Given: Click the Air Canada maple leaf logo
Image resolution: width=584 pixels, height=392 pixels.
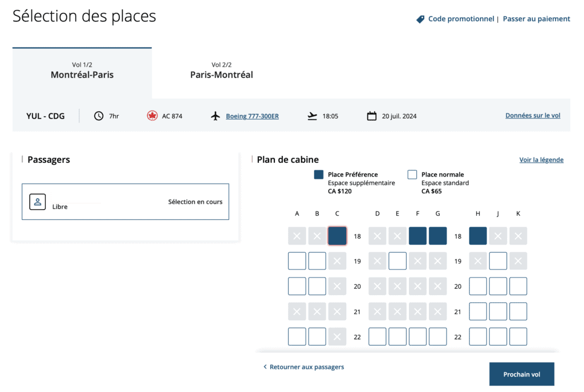Looking at the screenshot, I should [x=151, y=115].
